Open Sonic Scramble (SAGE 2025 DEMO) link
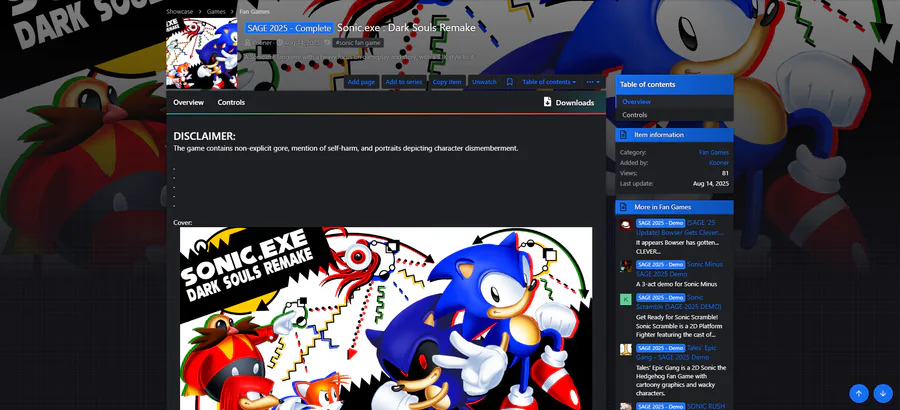The width and height of the screenshot is (900, 410). tap(679, 302)
